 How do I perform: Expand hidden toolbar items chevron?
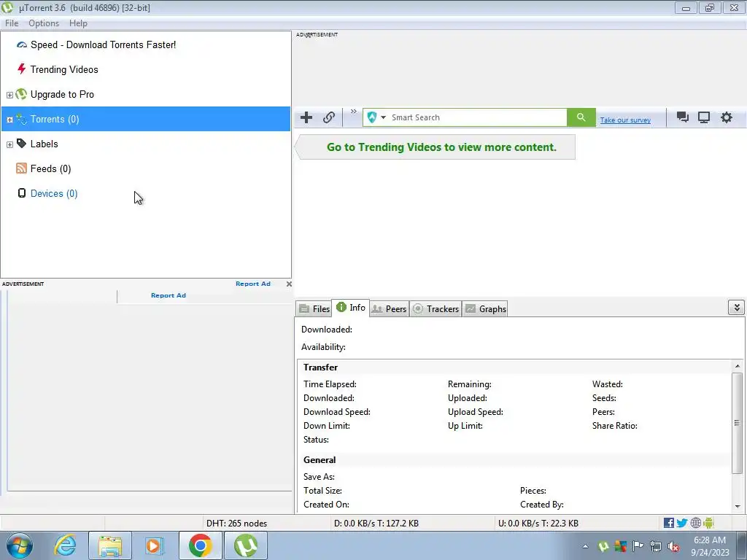pyautogui.click(x=354, y=112)
